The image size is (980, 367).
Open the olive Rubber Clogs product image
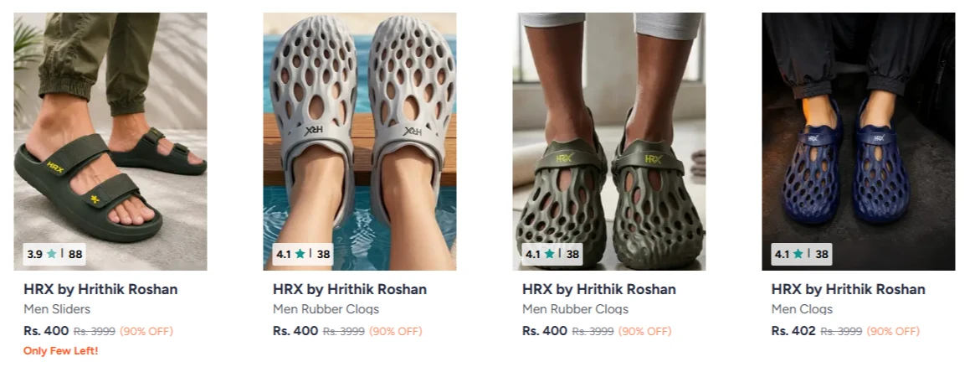pyautogui.click(x=608, y=142)
